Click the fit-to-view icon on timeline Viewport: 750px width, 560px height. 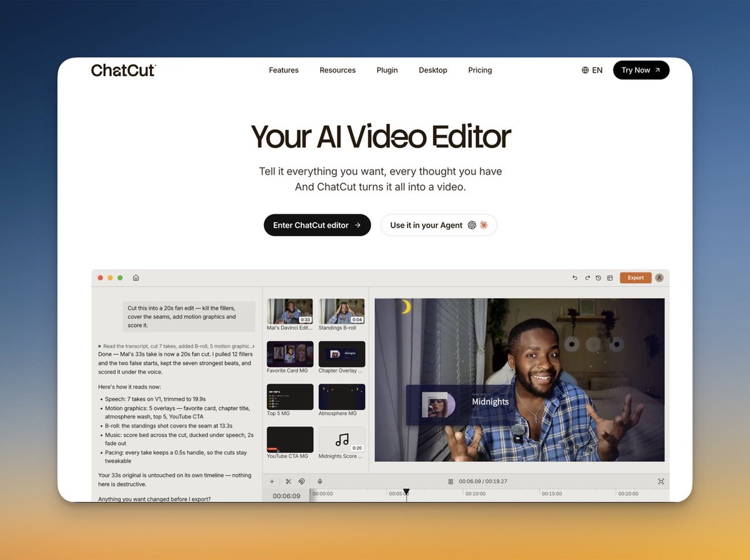pyautogui.click(x=661, y=481)
